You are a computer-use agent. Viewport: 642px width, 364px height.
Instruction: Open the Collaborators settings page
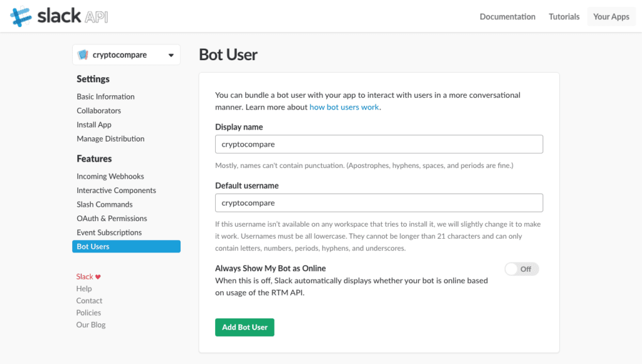[x=99, y=110]
